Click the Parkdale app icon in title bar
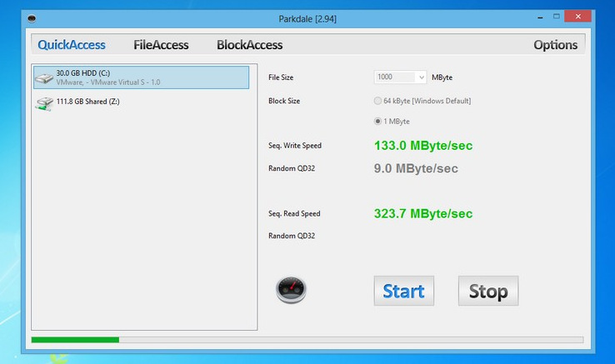Image resolution: width=615 pixels, height=364 pixels. (32, 18)
